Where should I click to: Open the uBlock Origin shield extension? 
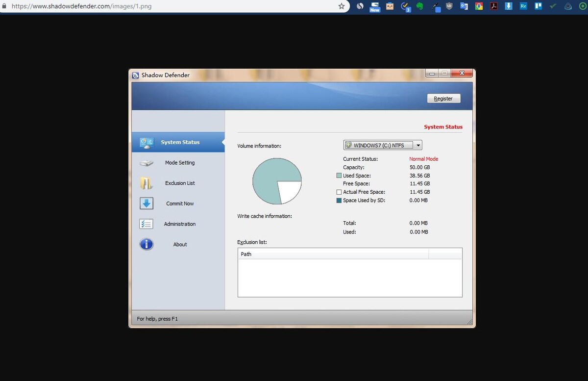449,6
